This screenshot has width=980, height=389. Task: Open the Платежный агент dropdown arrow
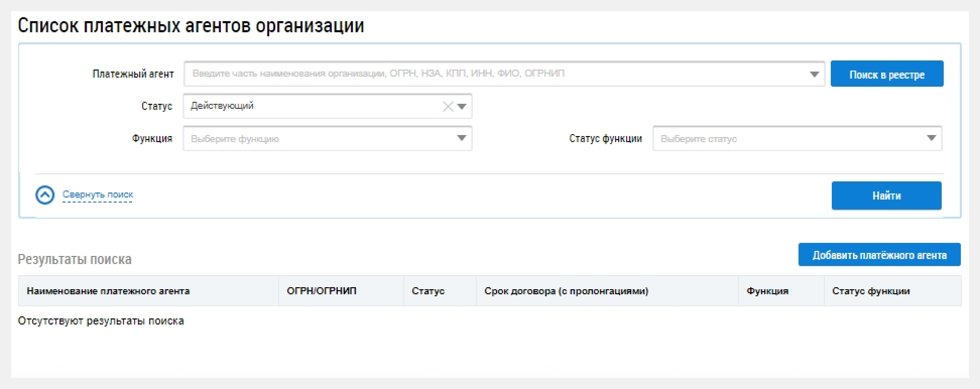tap(814, 74)
